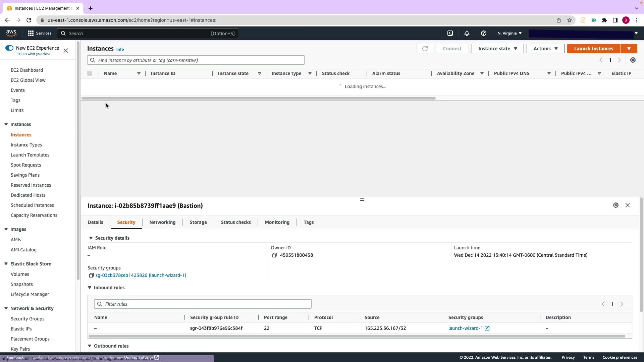This screenshot has width=644, height=362.
Task: Open AWS CloudShell icon in top bar
Action: point(450,33)
